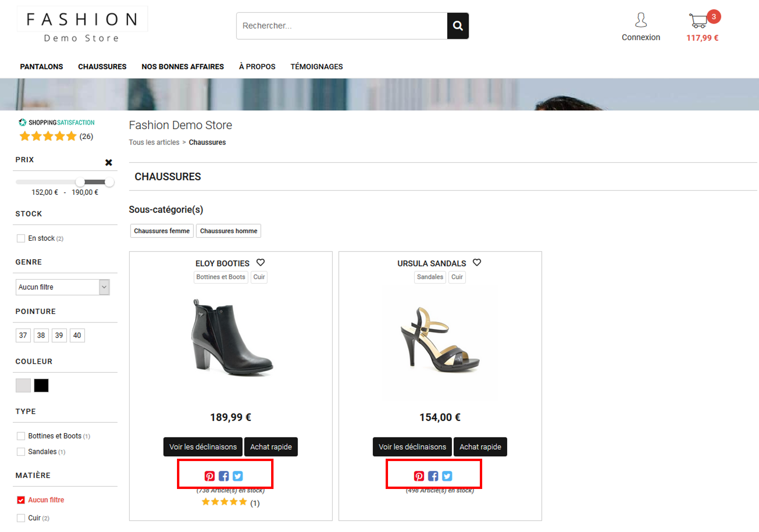This screenshot has width=759, height=532.
Task: Tick the Bottines et Boots checkbox
Action: point(21,436)
